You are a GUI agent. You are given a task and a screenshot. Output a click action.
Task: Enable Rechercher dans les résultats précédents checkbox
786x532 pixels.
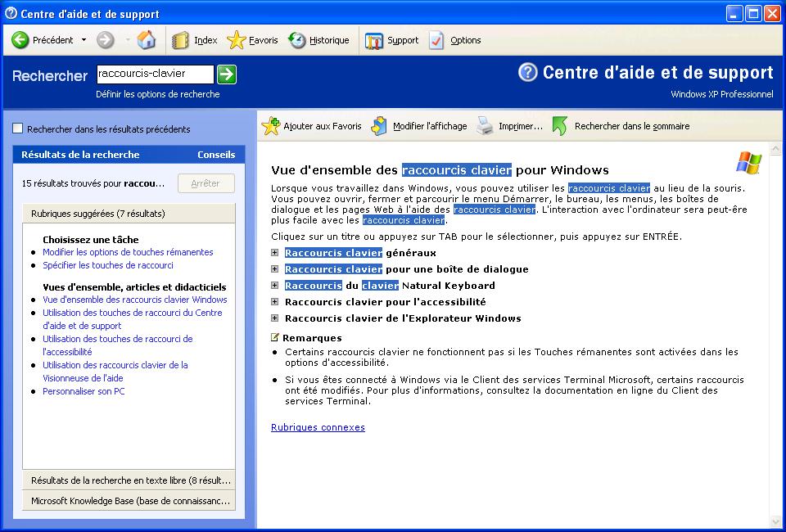(x=17, y=128)
